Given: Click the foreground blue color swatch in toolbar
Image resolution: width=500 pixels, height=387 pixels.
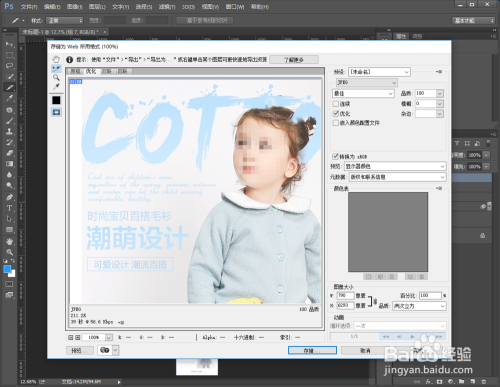Looking at the screenshot, I should coord(7,269).
